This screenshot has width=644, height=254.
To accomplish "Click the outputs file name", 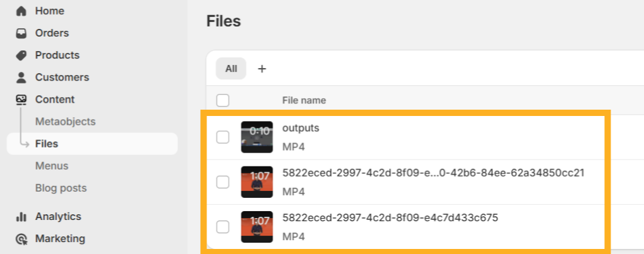I will [x=301, y=128].
